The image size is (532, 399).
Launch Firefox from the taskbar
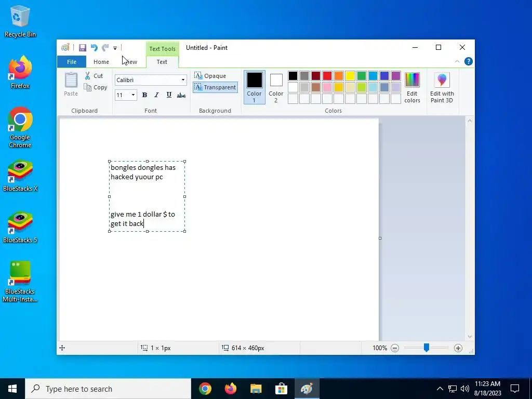(x=230, y=389)
